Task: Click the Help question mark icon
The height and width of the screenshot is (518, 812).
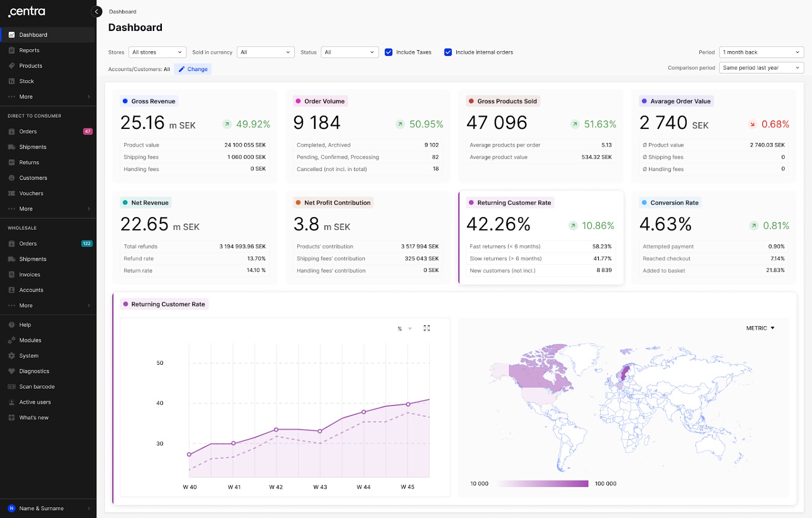Action: coord(12,325)
